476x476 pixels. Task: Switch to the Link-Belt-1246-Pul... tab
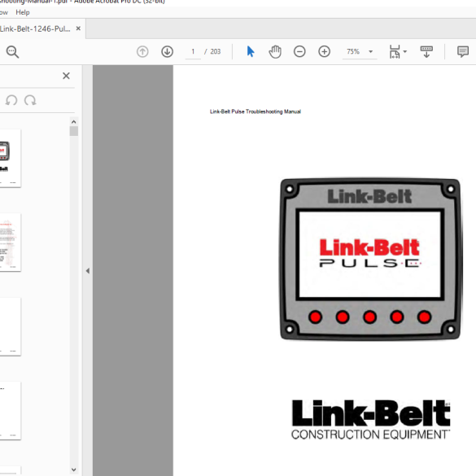coord(35,28)
